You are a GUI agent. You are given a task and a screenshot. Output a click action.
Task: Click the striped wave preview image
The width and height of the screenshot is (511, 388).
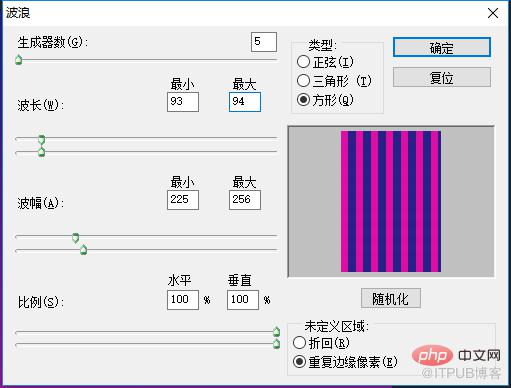(391, 201)
